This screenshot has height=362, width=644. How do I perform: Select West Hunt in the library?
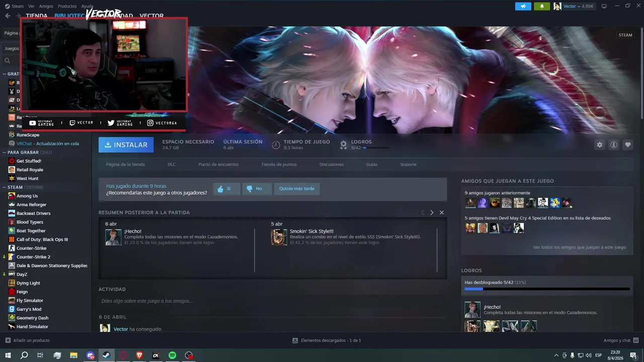pos(27,178)
